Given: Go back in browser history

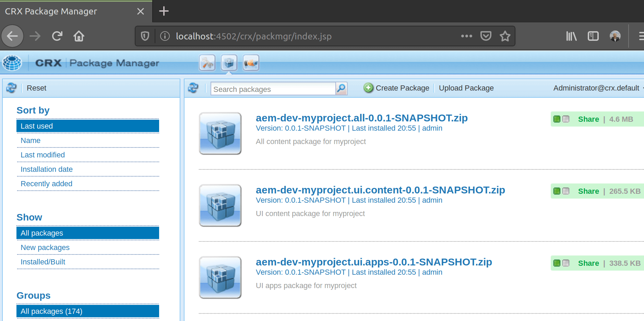Looking at the screenshot, I should tap(13, 36).
